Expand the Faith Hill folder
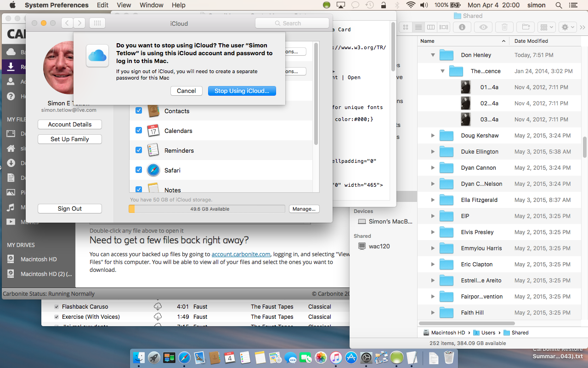The width and height of the screenshot is (588, 368). point(433,313)
